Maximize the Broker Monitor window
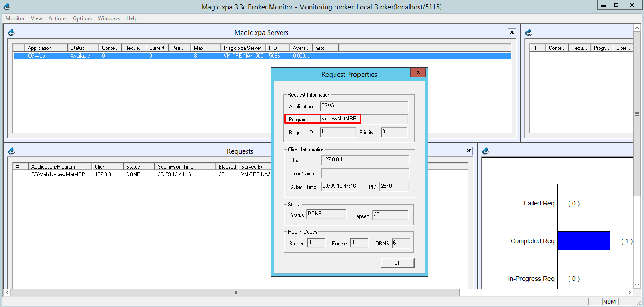 pyautogui.click(x=617, y=5)
